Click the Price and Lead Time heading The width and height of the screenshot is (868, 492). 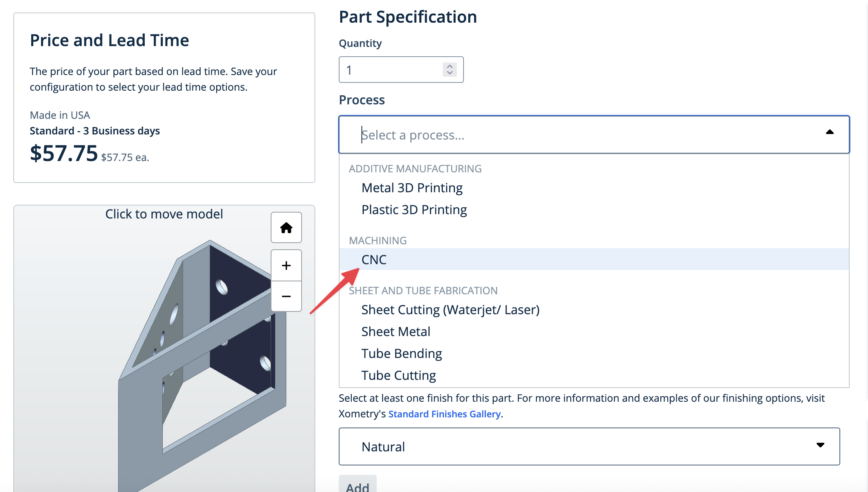pyautogui.click(x=109, y=40)
